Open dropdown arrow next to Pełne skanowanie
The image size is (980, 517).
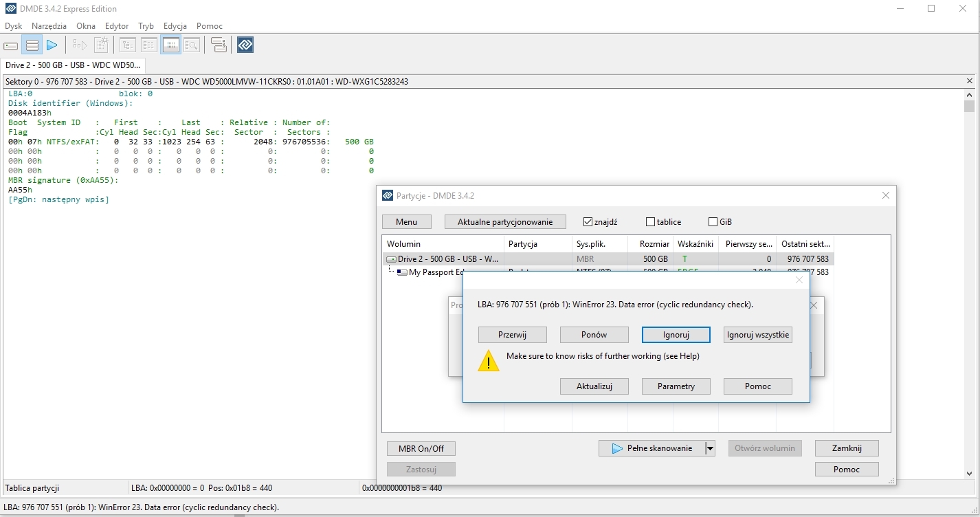pos(710,448)
